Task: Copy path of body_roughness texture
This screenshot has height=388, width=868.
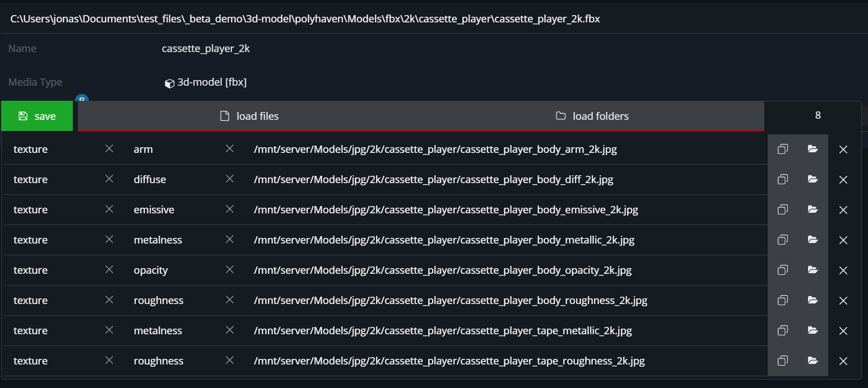Action: point(783,301)
